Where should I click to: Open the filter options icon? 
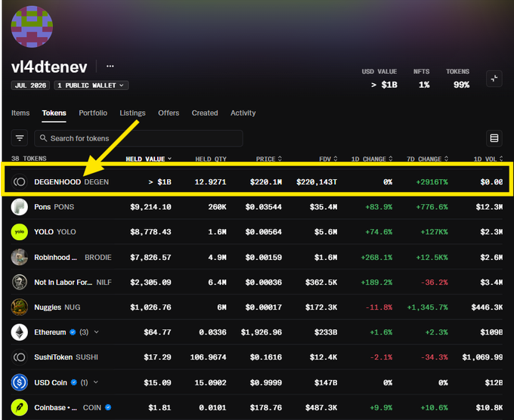(20, 138)
